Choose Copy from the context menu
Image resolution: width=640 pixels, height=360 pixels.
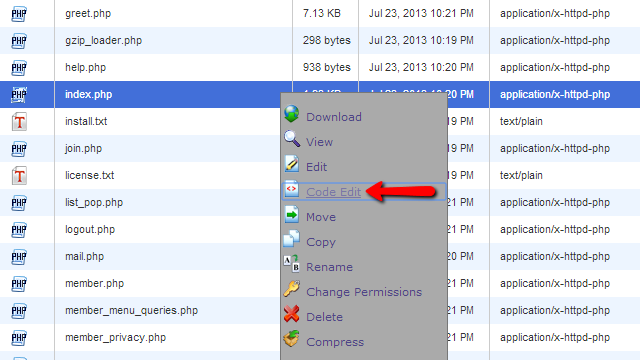pyautogui.click(x=321, y=242)
